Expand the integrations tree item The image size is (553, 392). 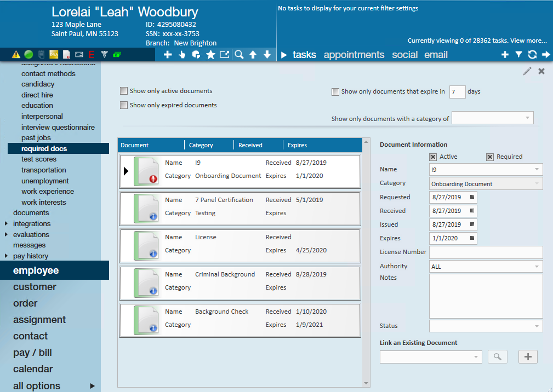(6, 224)
